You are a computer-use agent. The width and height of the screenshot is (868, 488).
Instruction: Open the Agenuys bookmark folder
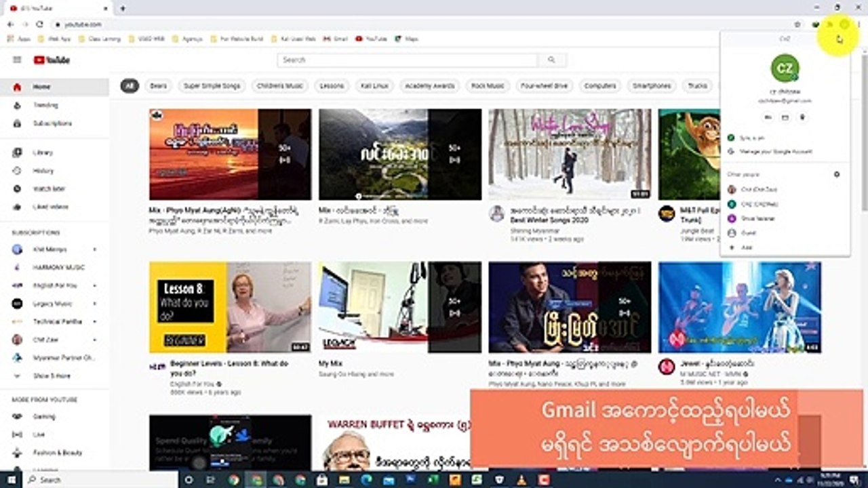tap(187, 39)
